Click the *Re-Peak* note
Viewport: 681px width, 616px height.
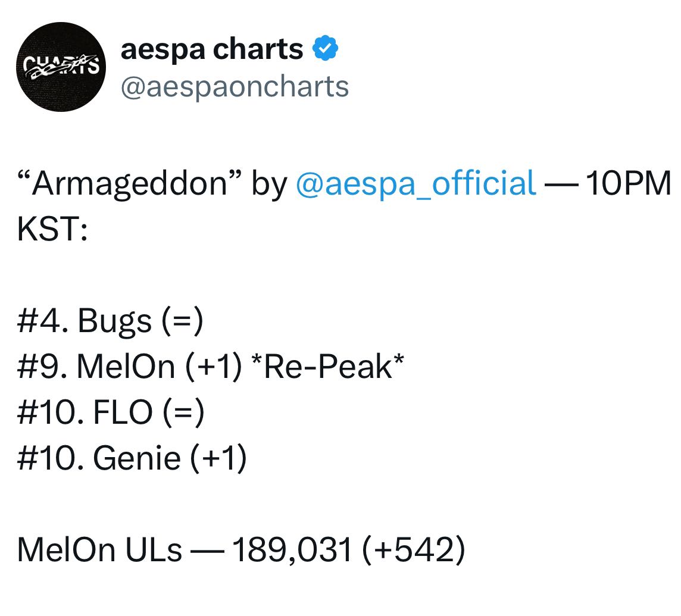click(x=321, y=367)
